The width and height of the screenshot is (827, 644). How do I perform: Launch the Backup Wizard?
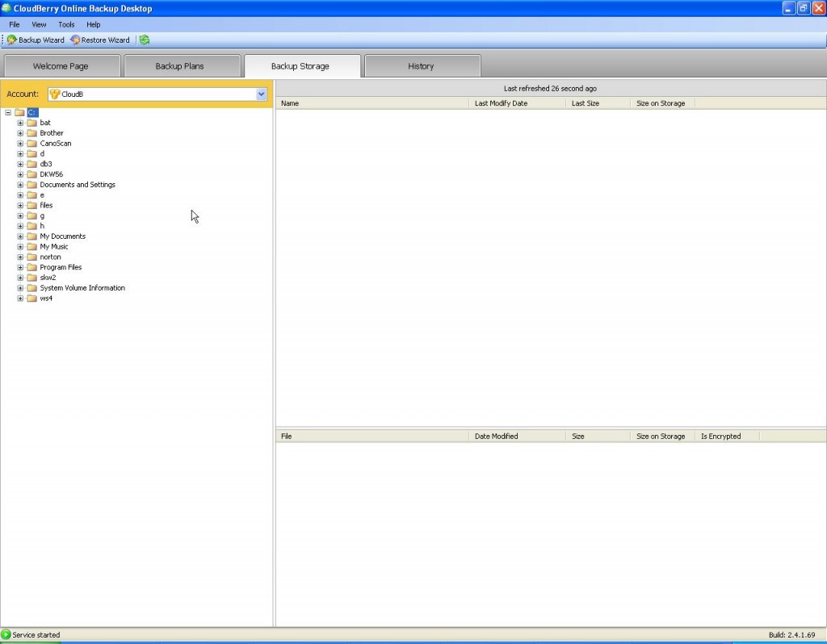(36, 40)
